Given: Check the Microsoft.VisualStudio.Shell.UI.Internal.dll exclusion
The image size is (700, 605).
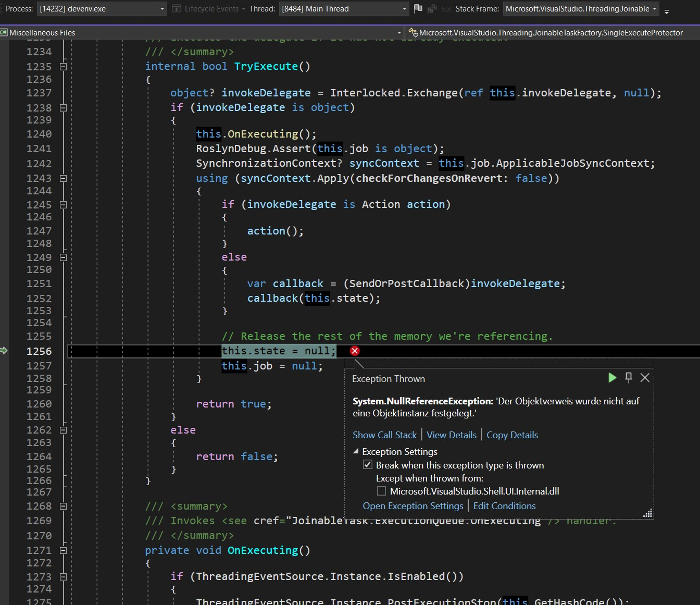Looking at the screenshot, I should pos(381,491).
